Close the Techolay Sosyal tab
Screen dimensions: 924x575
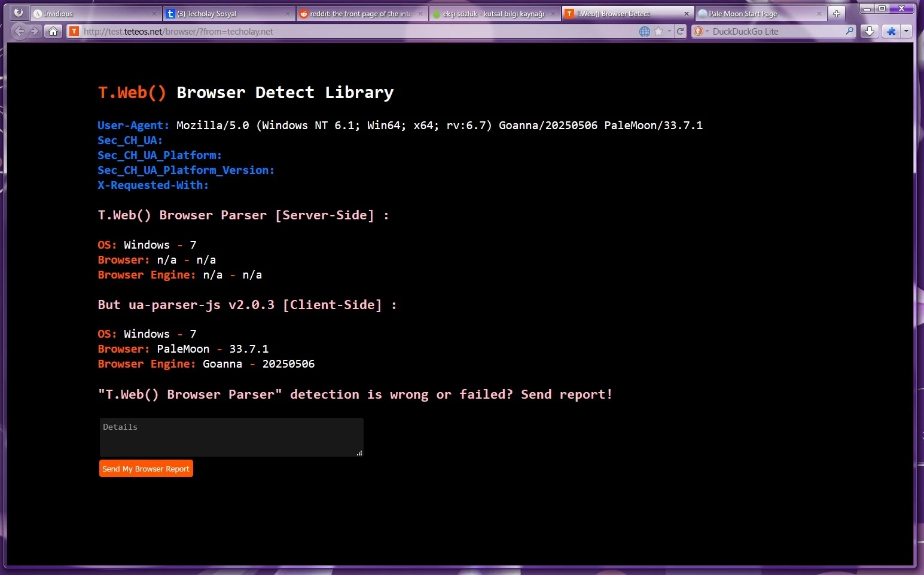287,14
